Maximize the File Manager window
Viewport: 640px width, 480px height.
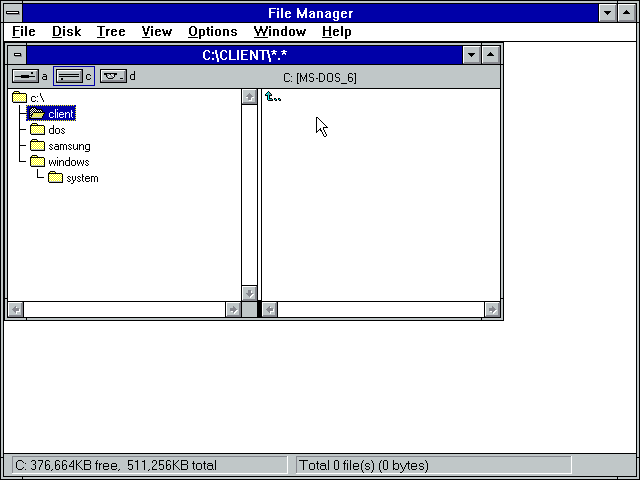tap(627, 13)
